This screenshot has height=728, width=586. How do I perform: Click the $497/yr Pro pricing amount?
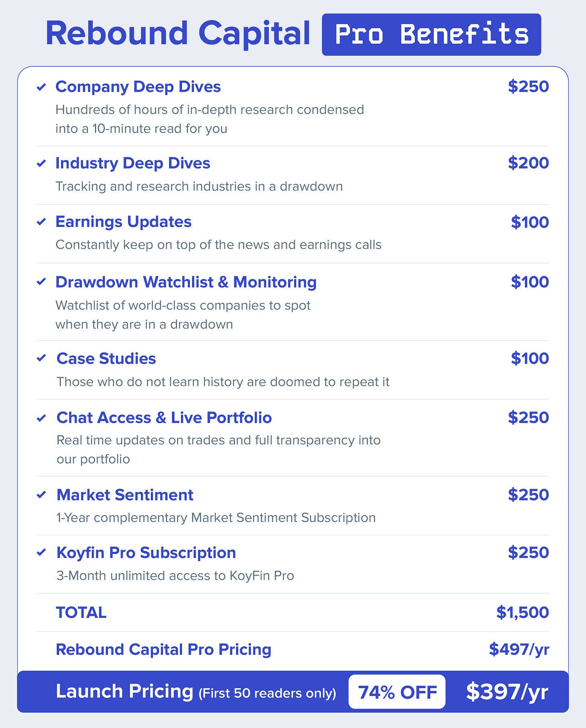click(x=519, y=649)
